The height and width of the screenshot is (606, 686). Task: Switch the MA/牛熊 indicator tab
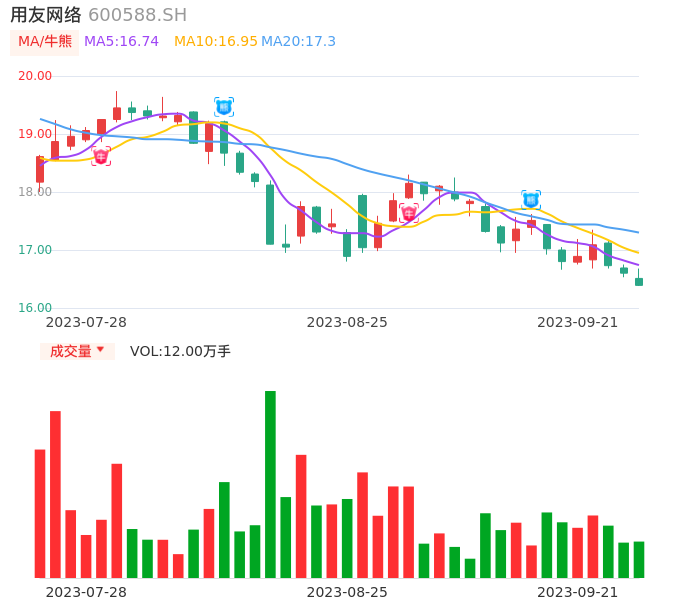point(44,42)
